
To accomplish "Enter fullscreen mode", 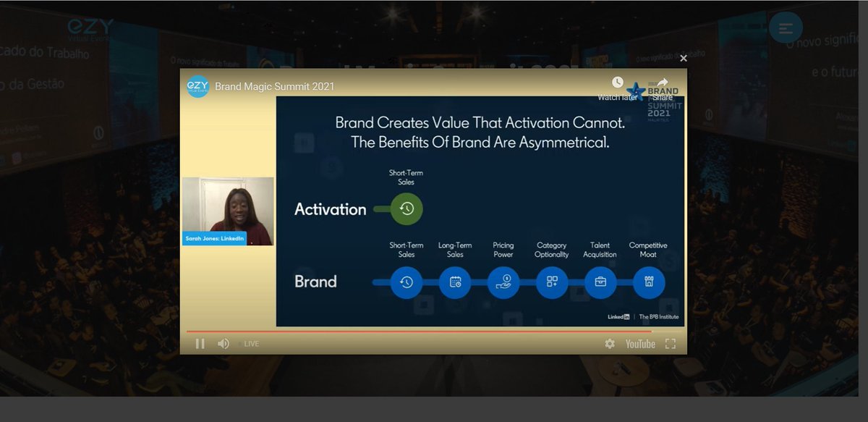I will point(671,344).
